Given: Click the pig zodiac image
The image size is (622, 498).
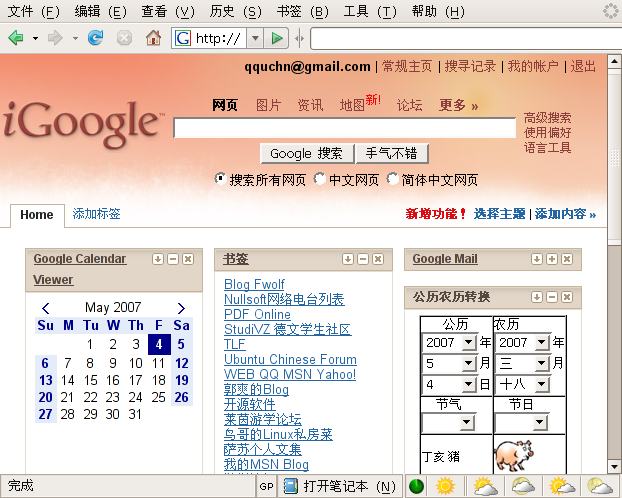Looking at the screenshot, I should (x=514, y=455).
